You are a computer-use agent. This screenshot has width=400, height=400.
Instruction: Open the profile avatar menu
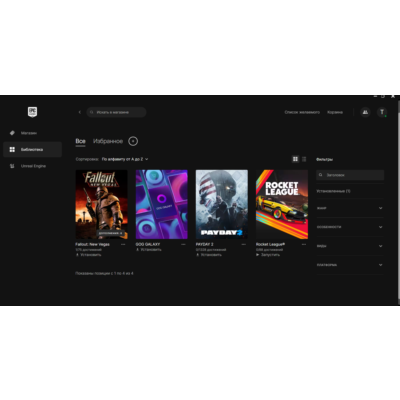(382, 112)
